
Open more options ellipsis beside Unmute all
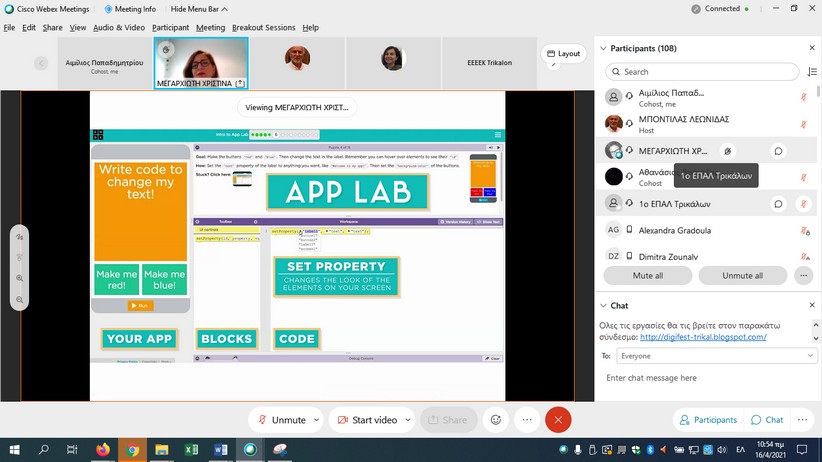click(803, 275)
